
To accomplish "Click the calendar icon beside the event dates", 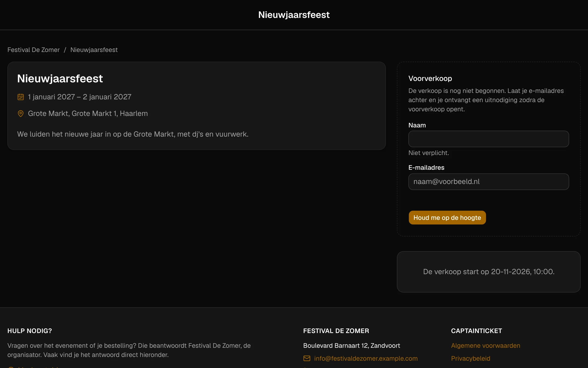I will tap(21, 97).
